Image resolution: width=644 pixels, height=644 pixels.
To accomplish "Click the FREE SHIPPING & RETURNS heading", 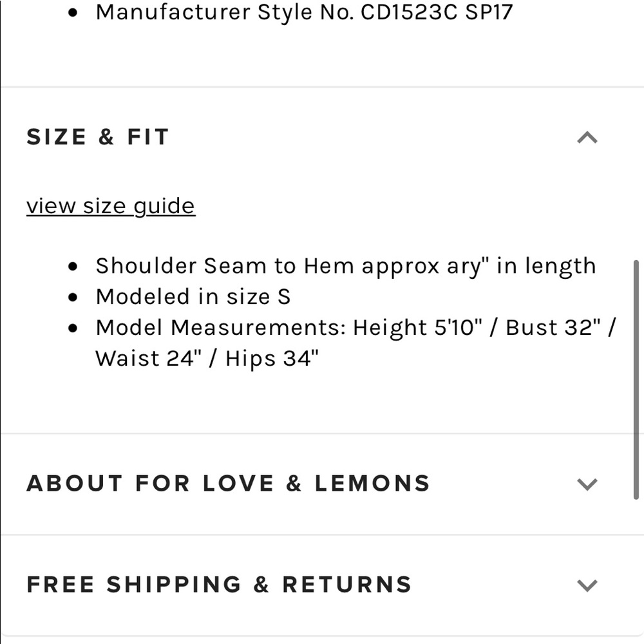I will coord(219,585).
